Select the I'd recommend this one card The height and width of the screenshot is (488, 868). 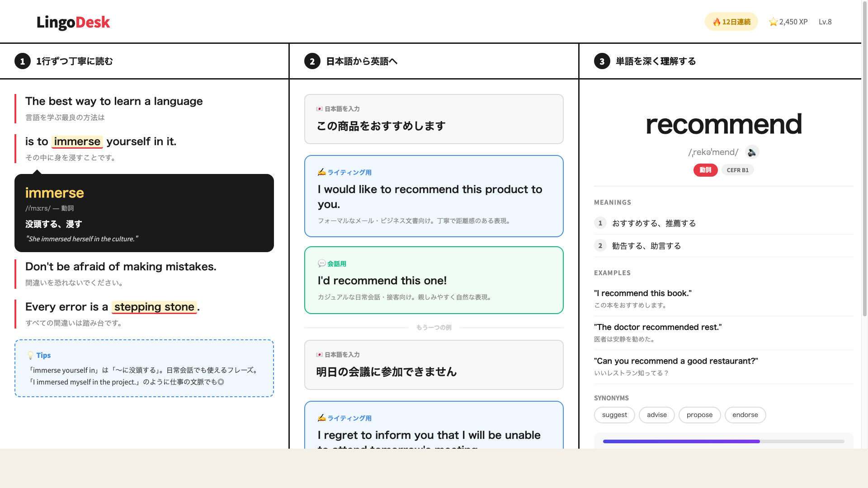coord(434,280)
